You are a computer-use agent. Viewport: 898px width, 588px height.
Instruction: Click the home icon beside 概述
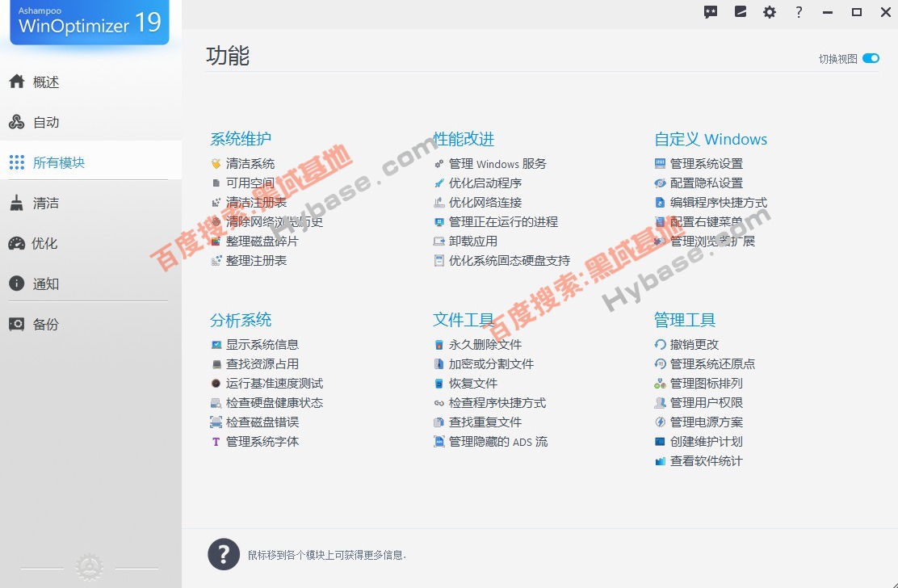pyautogui.click(x=17, y=82)
